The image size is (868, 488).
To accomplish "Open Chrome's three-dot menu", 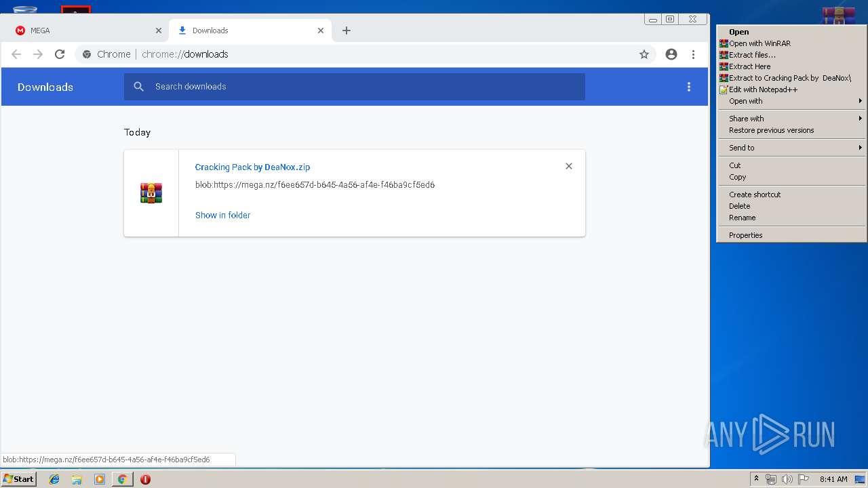I will [x=693, y=54].
